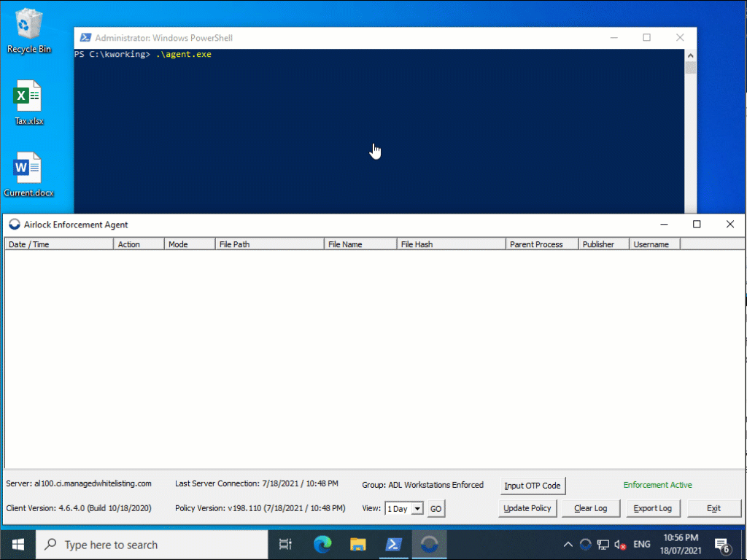The height and width of the screenshot is (560, 747).
Task: Click the Client Version text
Action: tap(79, 508)
